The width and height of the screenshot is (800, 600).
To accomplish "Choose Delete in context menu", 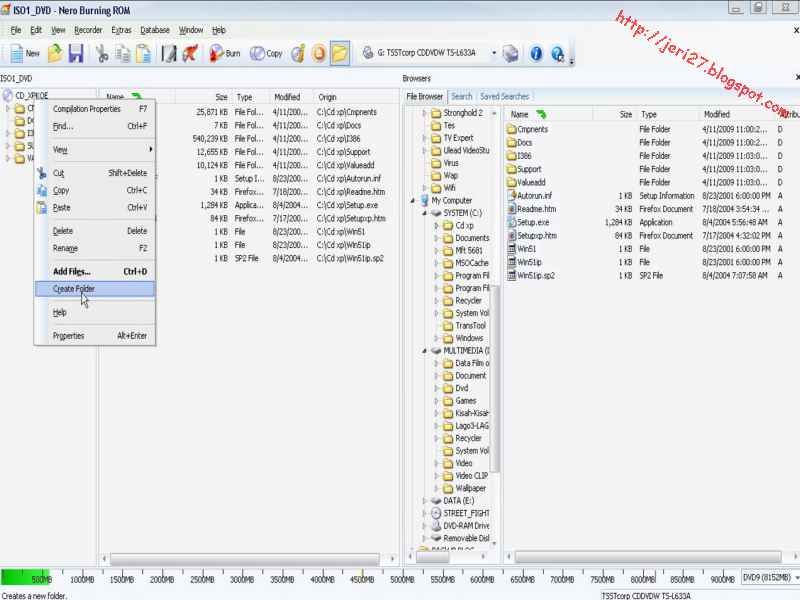I will 95,231.
